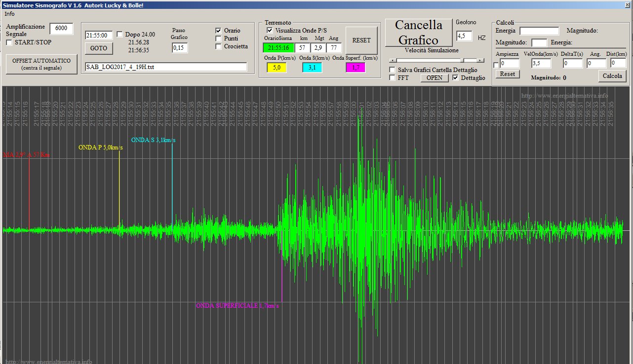This screenshot has width=633, height=364.
Task: Click the Passo Grafico field showing 0,15
Action: click(x=180, y=48)
